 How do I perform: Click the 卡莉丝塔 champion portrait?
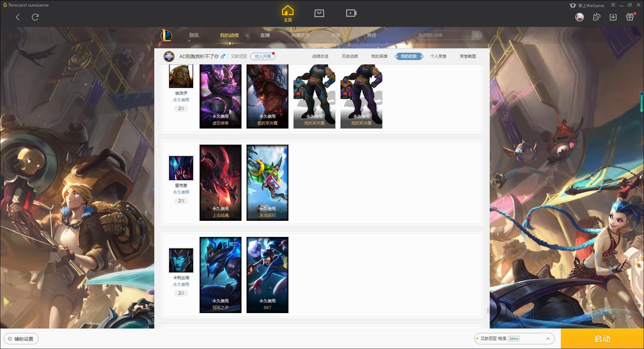pos(181,260)
